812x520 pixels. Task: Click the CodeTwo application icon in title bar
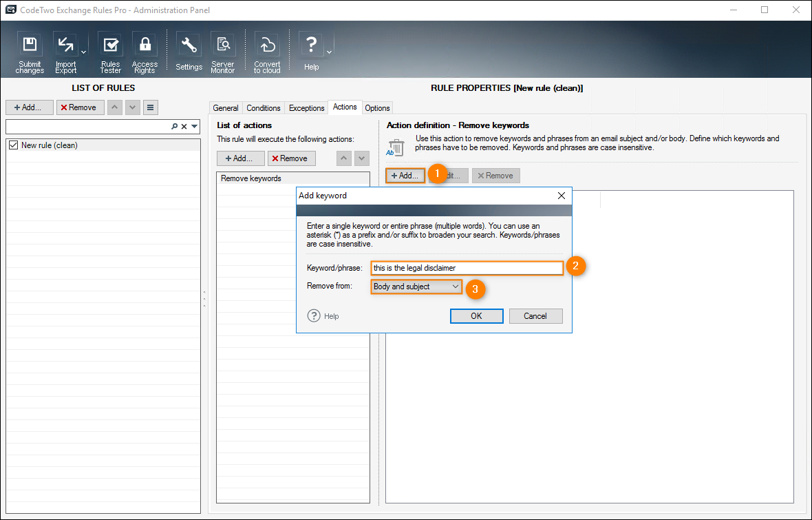[x=10, y=10]
